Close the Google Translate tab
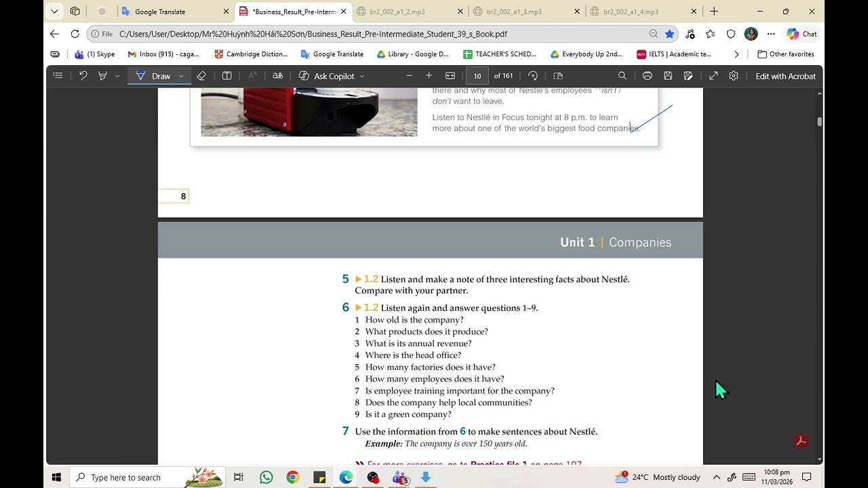This screenshot has width=868, height=488. tap(226, 12)
